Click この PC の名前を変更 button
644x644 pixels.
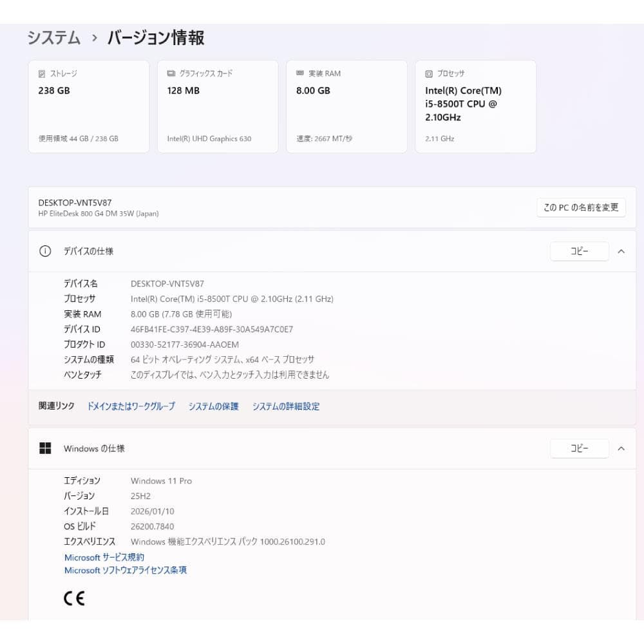[581, 207]
